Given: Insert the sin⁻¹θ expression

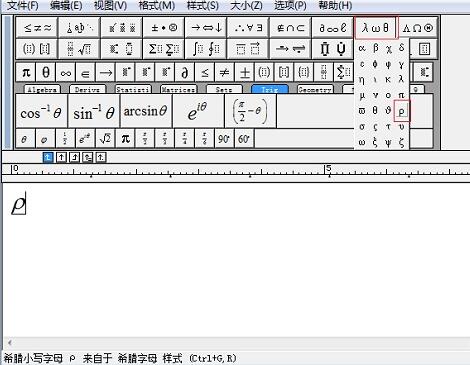Looking at the screenshot, I should click(x=94, y=111).
